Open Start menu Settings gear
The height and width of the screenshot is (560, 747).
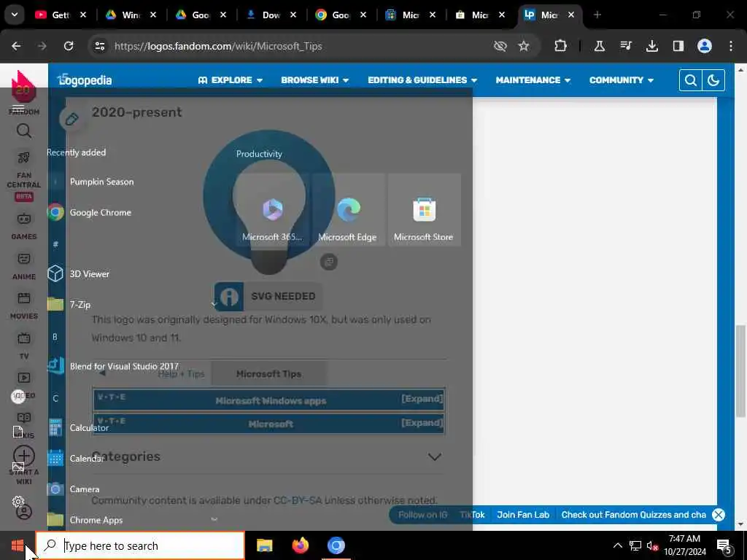click(x=18, y=502)
